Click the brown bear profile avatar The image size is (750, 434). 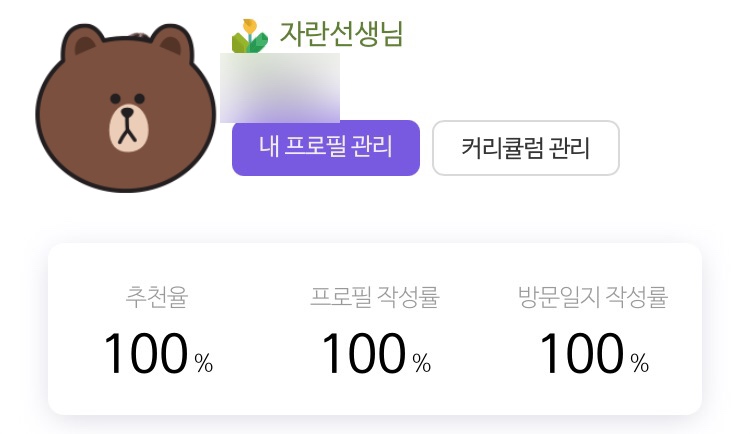point(125,108)
